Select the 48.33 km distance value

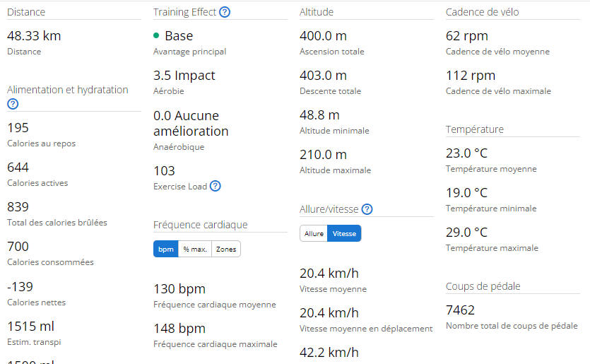click(34, 36)
